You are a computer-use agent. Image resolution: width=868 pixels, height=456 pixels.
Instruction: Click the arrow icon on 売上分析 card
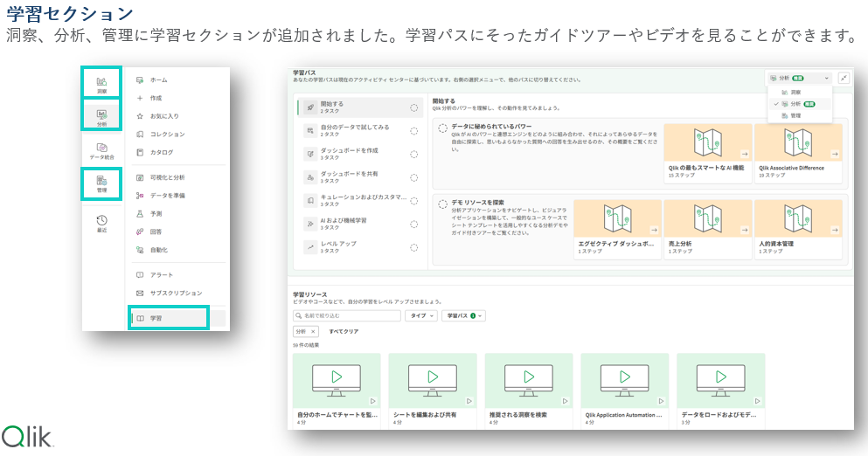pyautogui.click(x=745, y=231)
